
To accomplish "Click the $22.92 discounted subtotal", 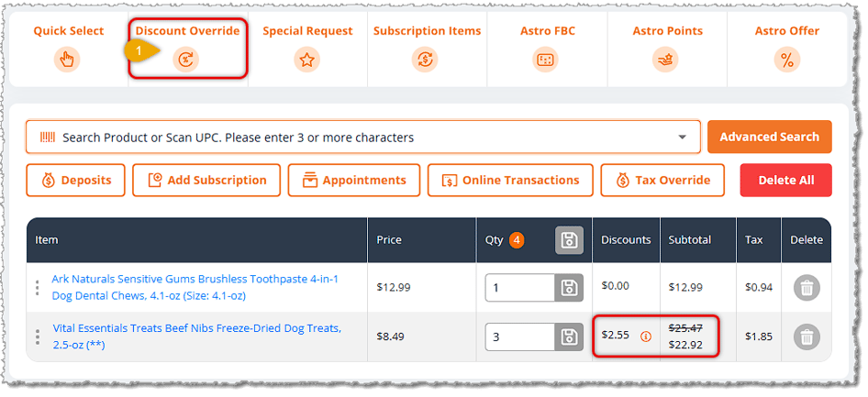I will pyautogui.click(x=685, y=346).
